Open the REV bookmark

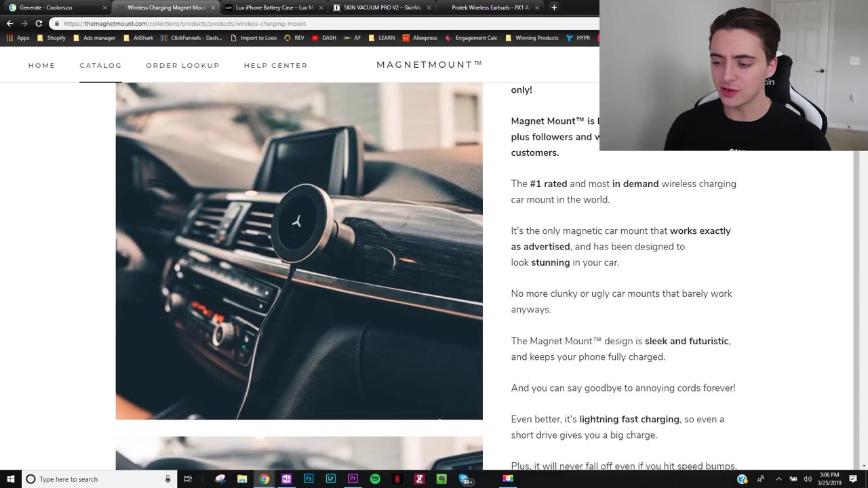(294, 38)
